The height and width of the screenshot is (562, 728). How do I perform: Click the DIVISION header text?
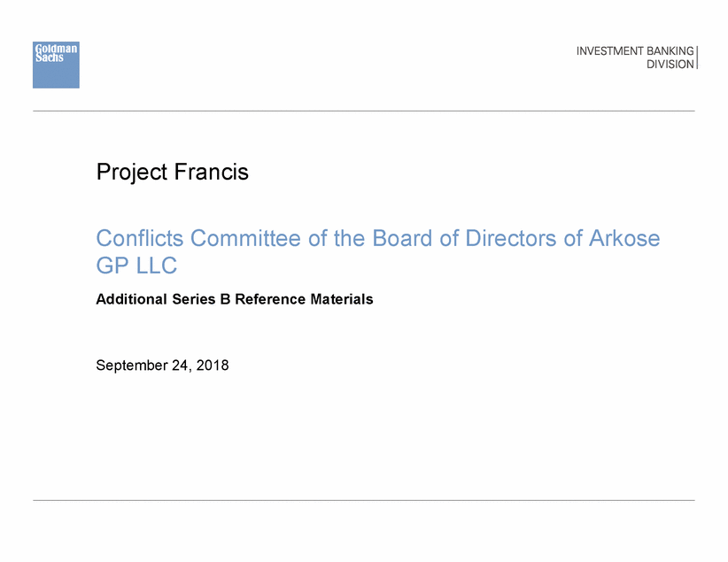click(x=670, y=65)
